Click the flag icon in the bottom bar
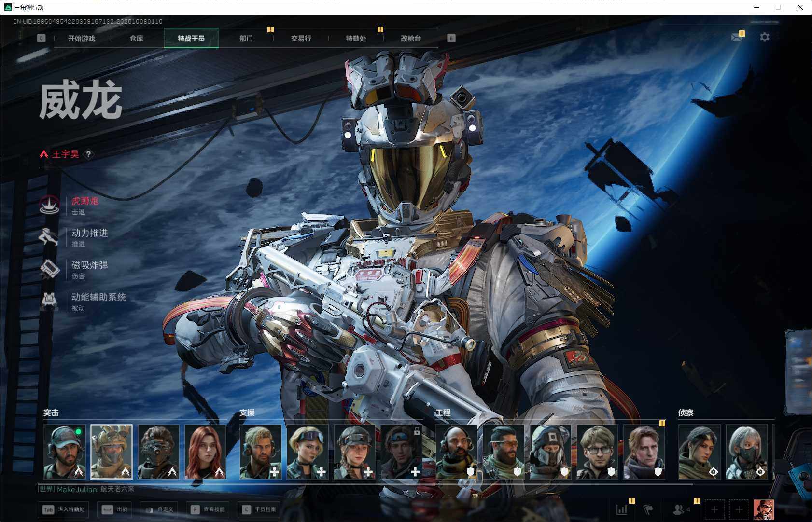The image size is (812, 522). pyautogui.click(x=648, y=509)
